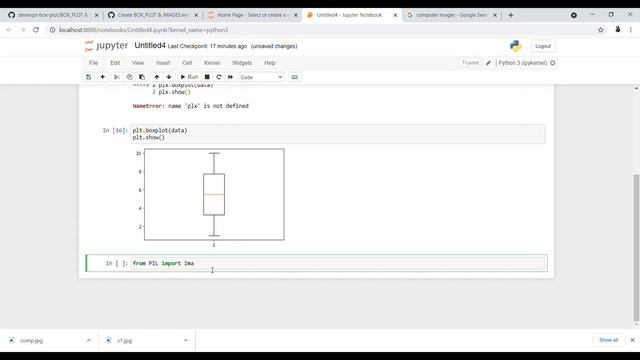Open the Insert menu
This screenshot has width=640, height=360.
(x=163, y=63)
